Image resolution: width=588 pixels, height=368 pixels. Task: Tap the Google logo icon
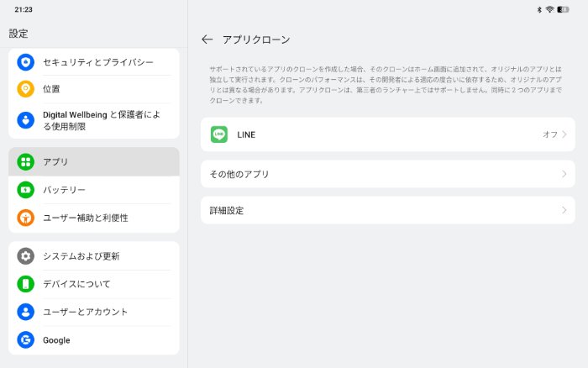(26, 340)
